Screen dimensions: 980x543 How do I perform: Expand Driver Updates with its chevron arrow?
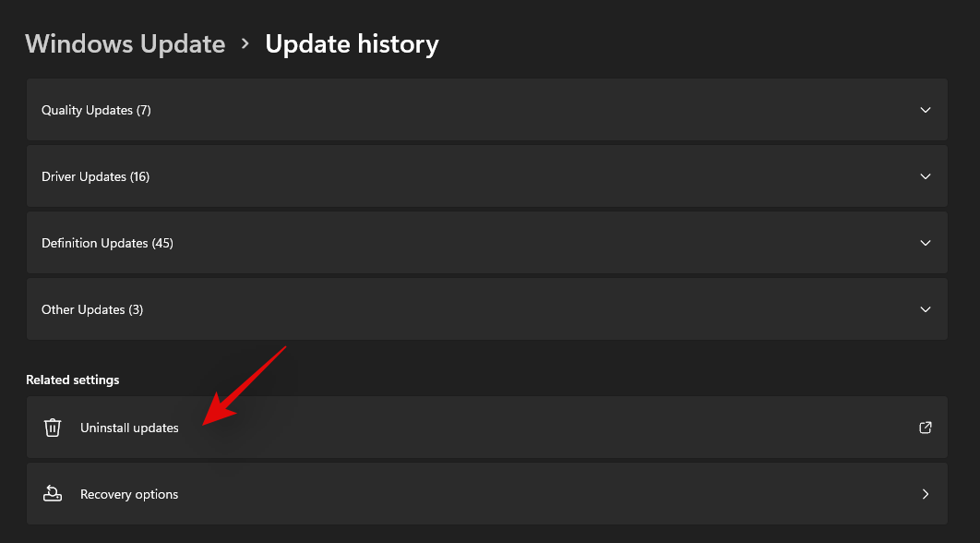(926, 176)
